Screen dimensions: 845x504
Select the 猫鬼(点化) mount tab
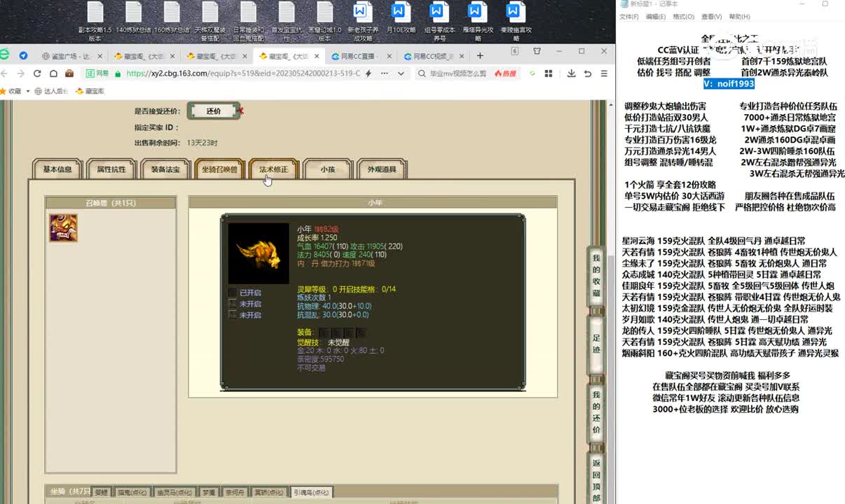pyautogui.click(x=132, y=492)
